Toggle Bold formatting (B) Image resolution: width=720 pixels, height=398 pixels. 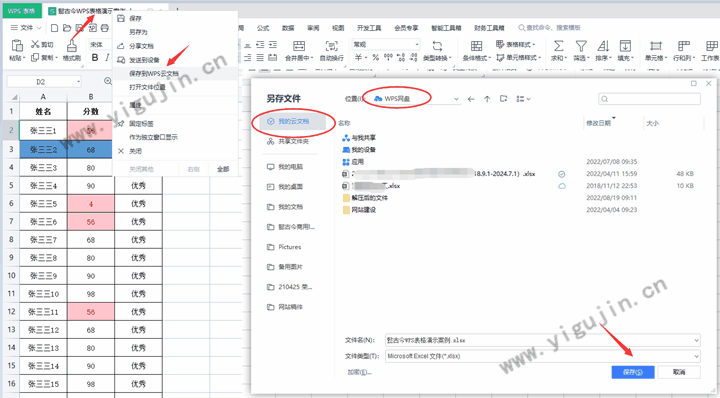tap(95, 57)
